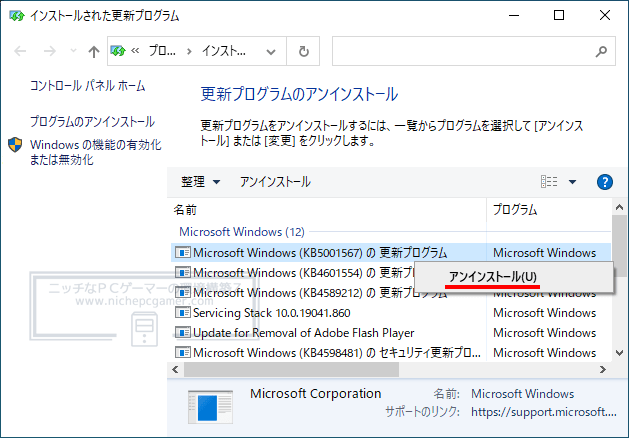Click the KB4589212 update icon
This screenshot has height=438, width=629.
(183, 293)
